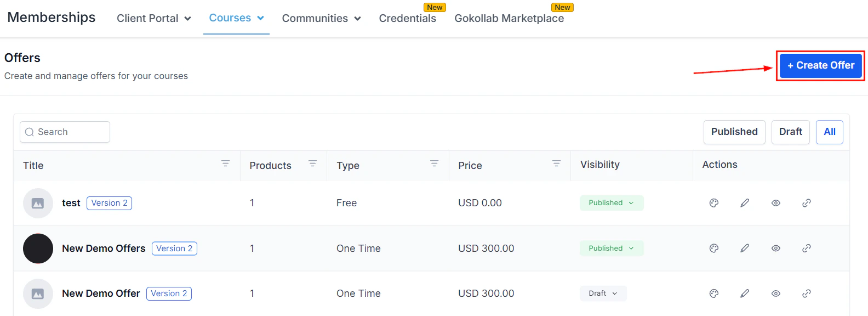Click the USD 0.00 price cell
868x316 pixels.
tap(480, 203)
